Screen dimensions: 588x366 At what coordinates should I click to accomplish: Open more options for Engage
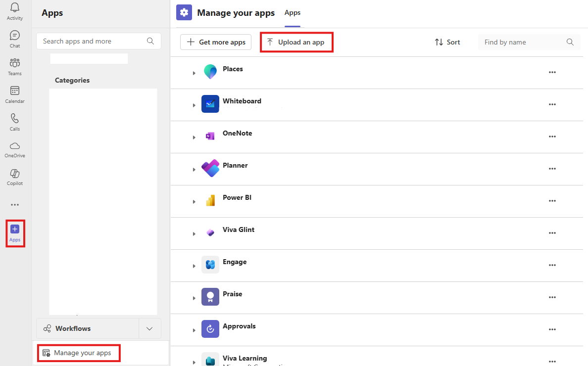pos(552,265)
